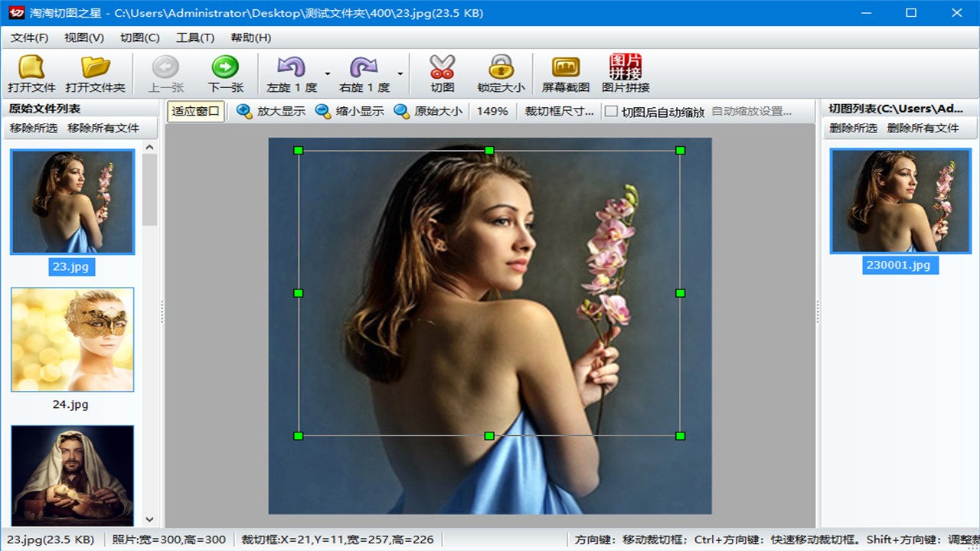Image resolution: width=980 pixels, height=551 pixels.
Task: Open the crop box size (裁切框尺寸) dropdown
Action: click(559, 111)
